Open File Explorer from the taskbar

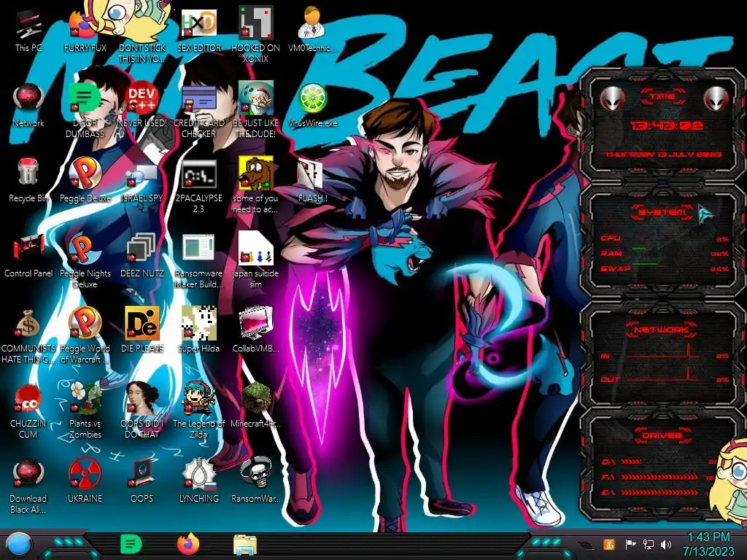pos(245,544)
